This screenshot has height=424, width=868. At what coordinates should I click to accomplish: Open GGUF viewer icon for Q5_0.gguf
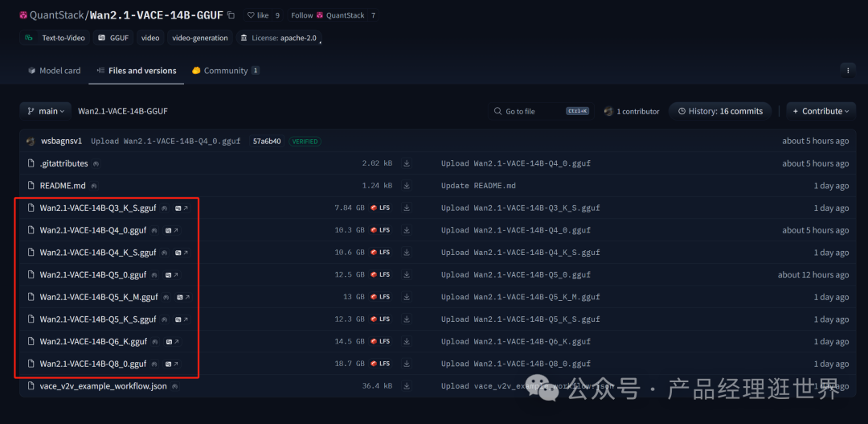click(x=172, y=274)
